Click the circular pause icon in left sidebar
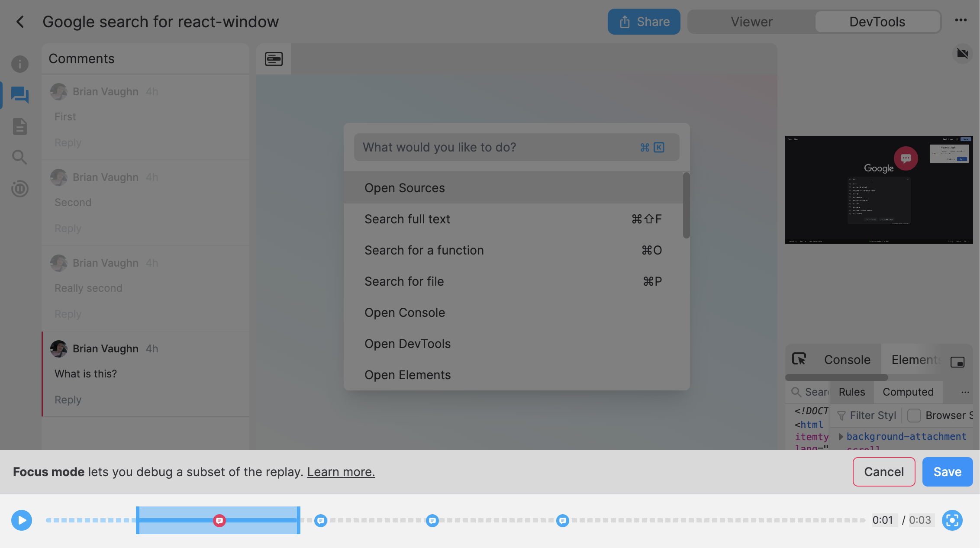Image resolution: width=980 pixels, height=548 pixels. tap(19, 188)
